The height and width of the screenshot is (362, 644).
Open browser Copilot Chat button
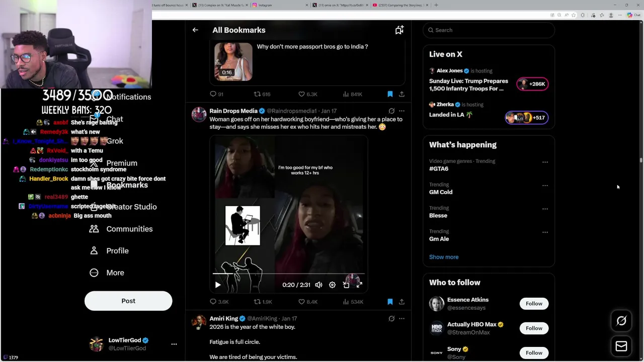[x=633, y=15]
